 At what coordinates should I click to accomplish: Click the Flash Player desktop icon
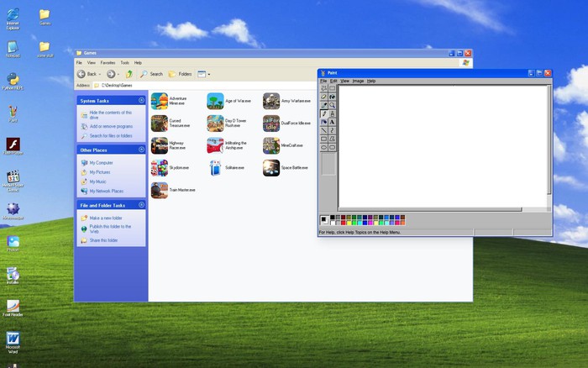click(13, 146)
